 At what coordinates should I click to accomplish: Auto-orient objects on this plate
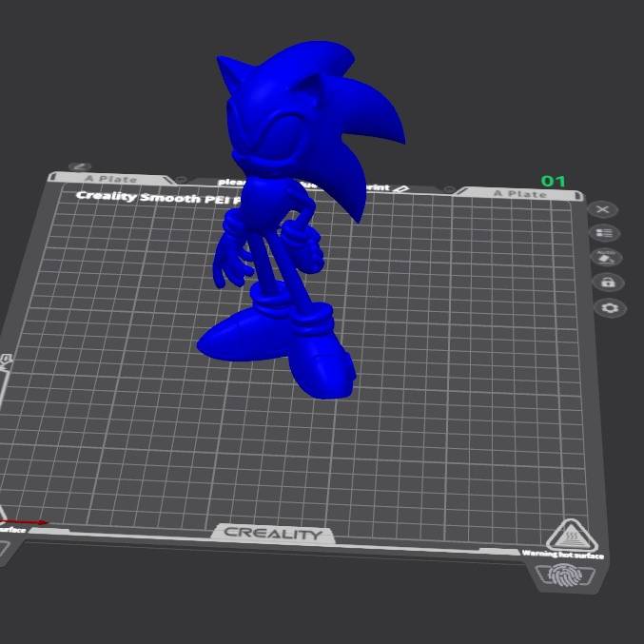pyautogui.click(x=606, y=258)
